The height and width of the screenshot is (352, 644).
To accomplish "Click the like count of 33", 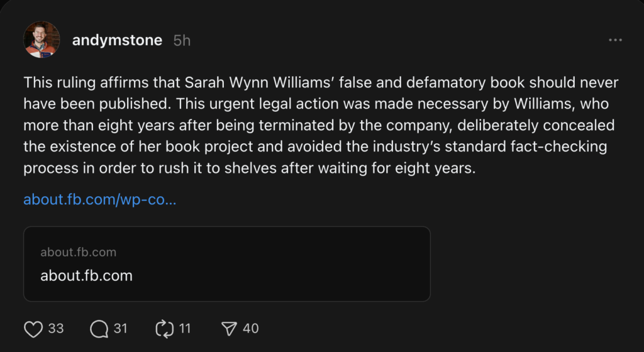I will point(56,329).
